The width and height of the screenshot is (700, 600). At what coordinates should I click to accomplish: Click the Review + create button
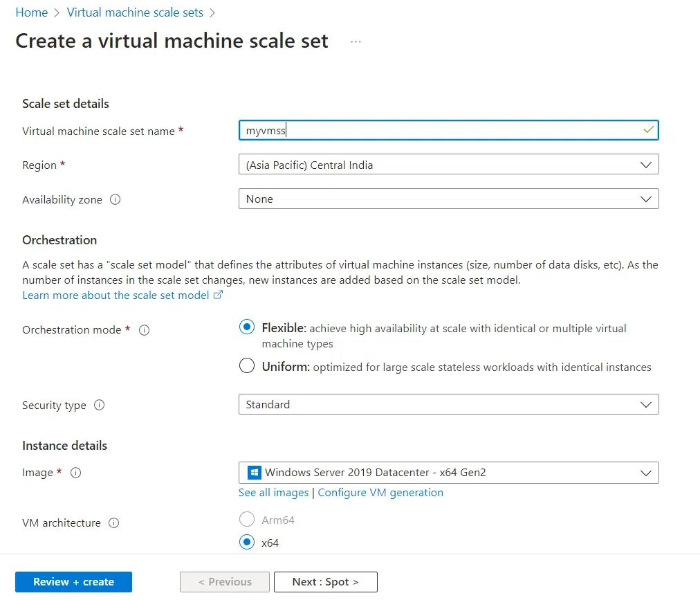pos(73,582)
